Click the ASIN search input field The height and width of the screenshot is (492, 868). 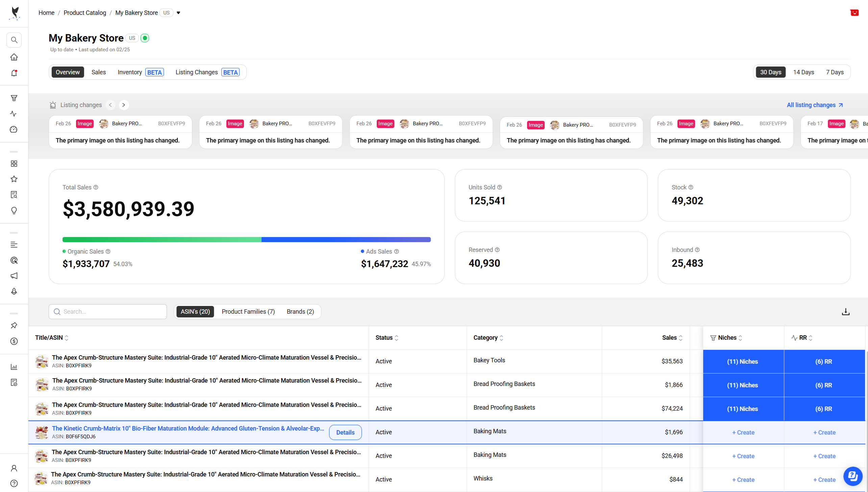click(x=108, y=312)
